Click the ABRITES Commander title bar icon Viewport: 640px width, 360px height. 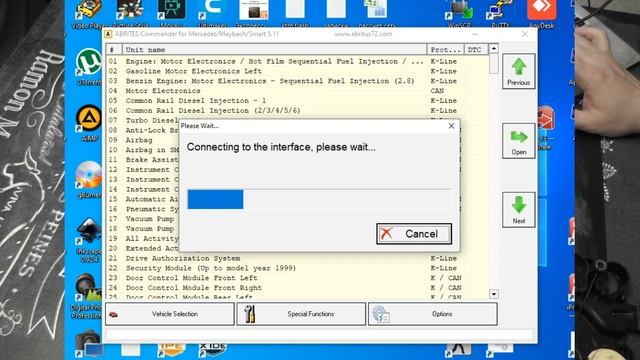108,34
